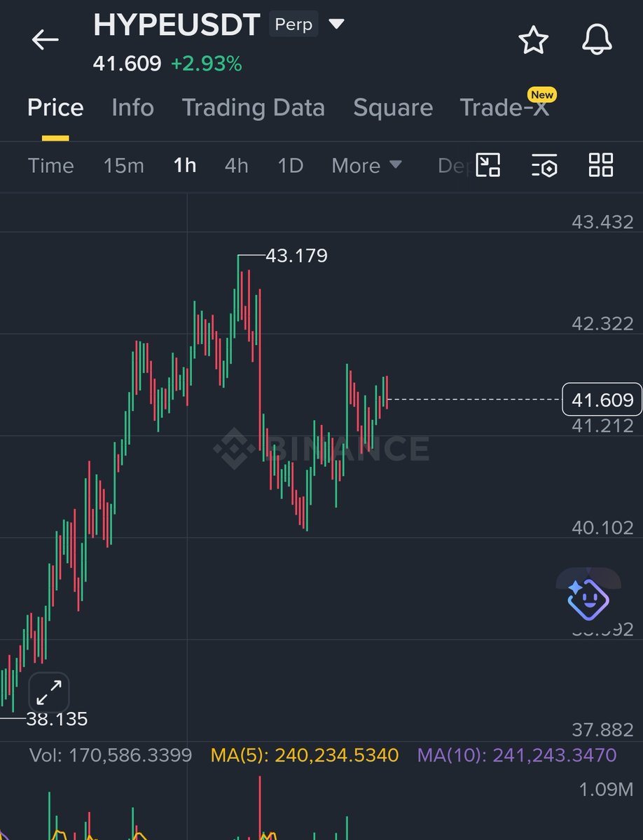Open the Trade-X tab
Screen dimensions: 643x840
click(504, 108)
